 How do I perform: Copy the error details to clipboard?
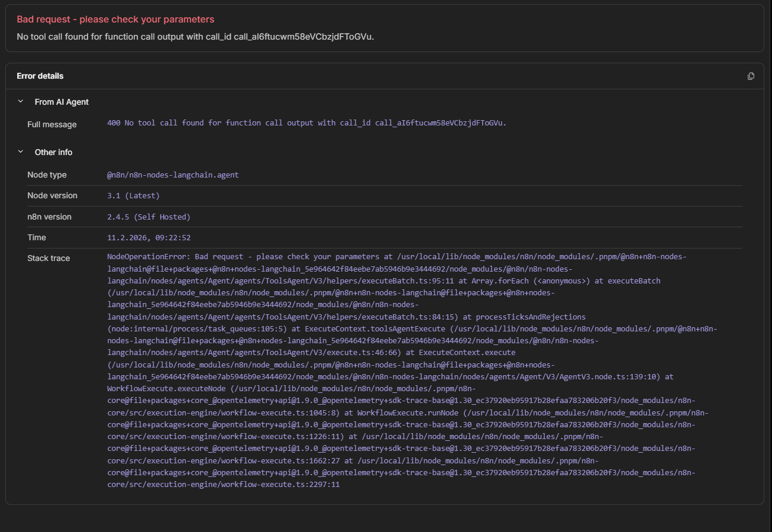(x=751, y=76)
